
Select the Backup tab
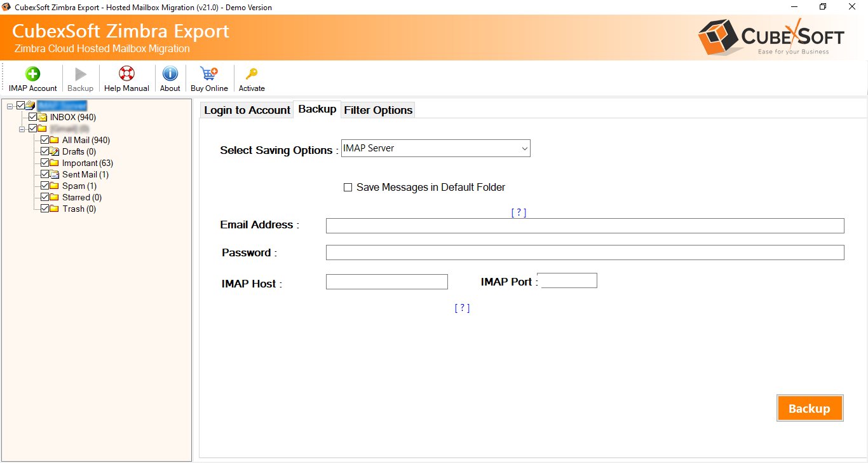pos(317,109)
